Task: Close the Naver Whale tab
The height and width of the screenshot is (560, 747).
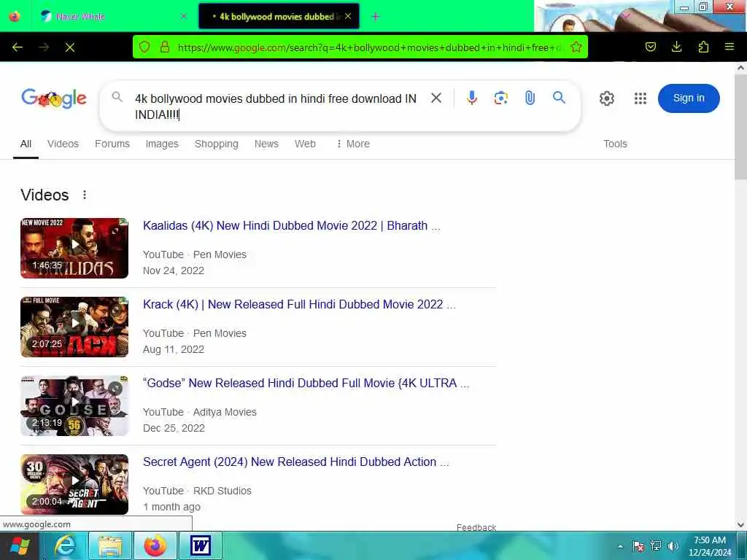Action: click(184, 16)
